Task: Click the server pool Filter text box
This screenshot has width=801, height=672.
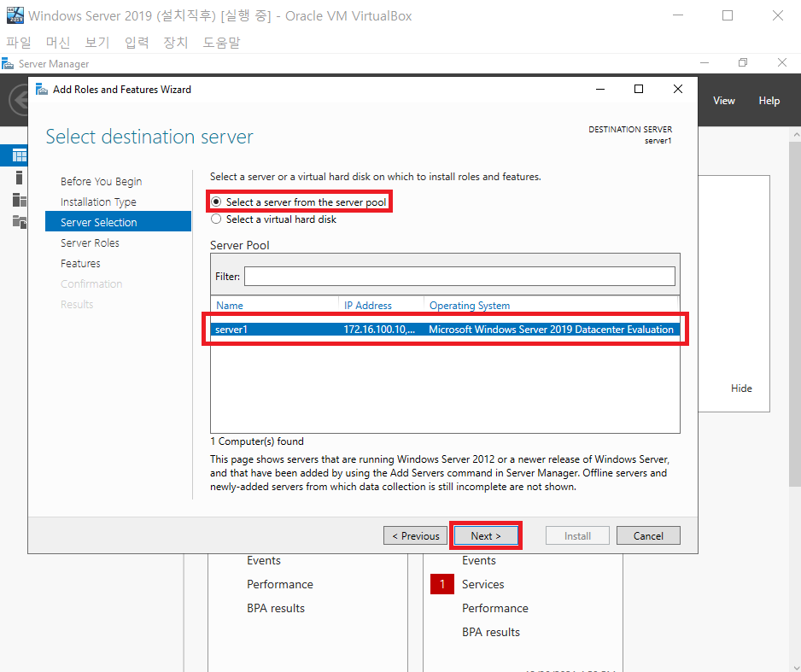Action: (x=459, y=277)
